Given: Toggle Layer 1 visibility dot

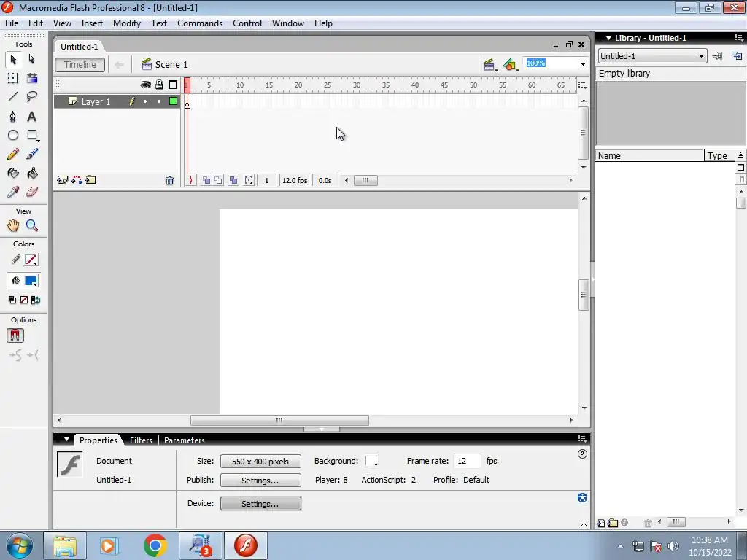Looking at the screenshot, I should [x=145, y=101].
